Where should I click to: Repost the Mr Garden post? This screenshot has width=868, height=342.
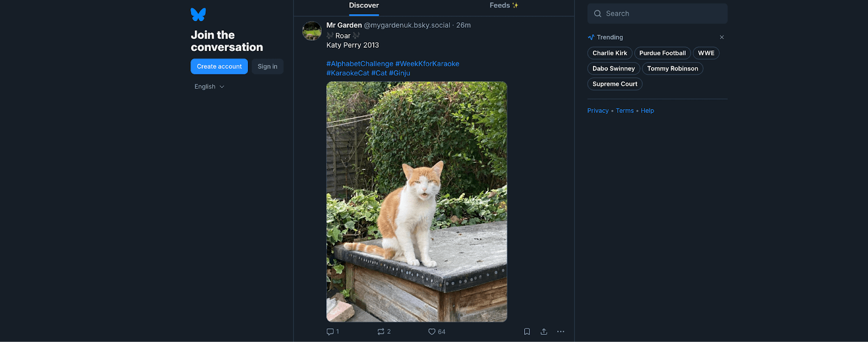pos(381,332)
